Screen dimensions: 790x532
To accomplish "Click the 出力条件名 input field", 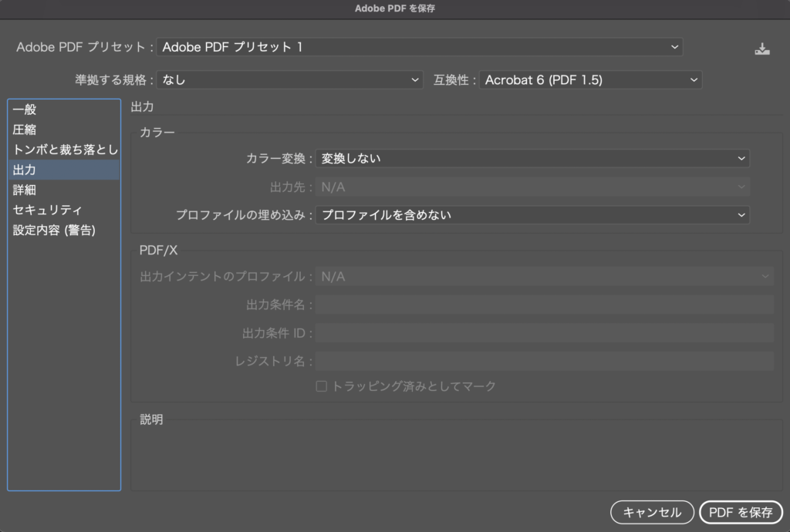I will [544, 305].
